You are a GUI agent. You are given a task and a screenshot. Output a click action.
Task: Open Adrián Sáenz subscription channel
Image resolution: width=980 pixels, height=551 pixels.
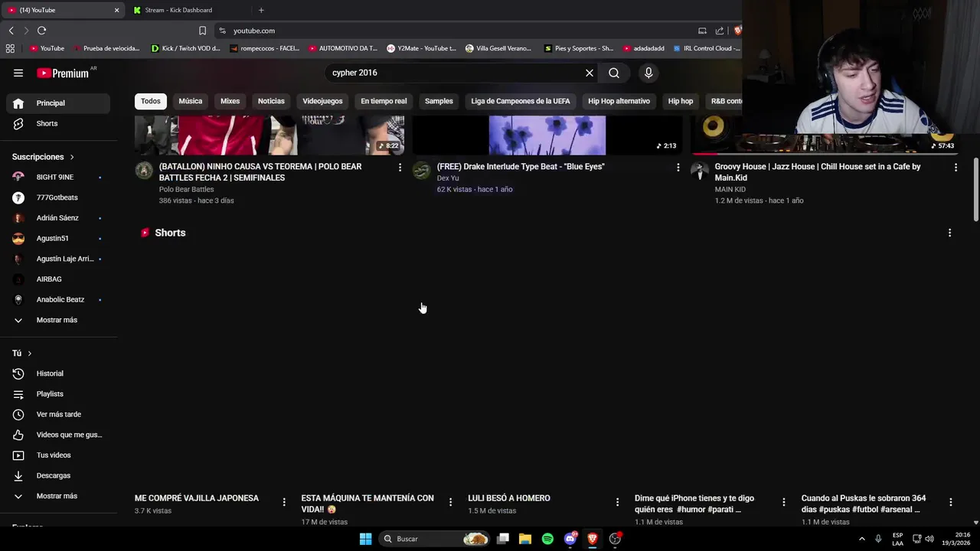tap(58, 217)
